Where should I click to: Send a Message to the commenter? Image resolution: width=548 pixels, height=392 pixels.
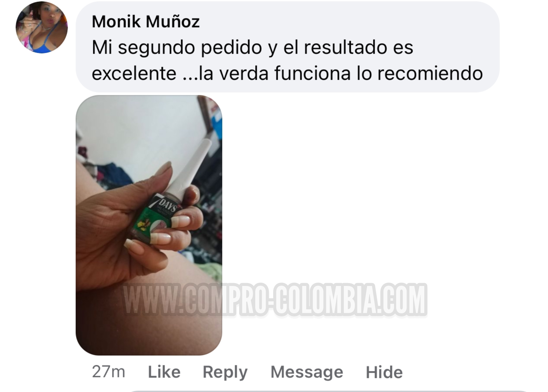coord(307,372)
